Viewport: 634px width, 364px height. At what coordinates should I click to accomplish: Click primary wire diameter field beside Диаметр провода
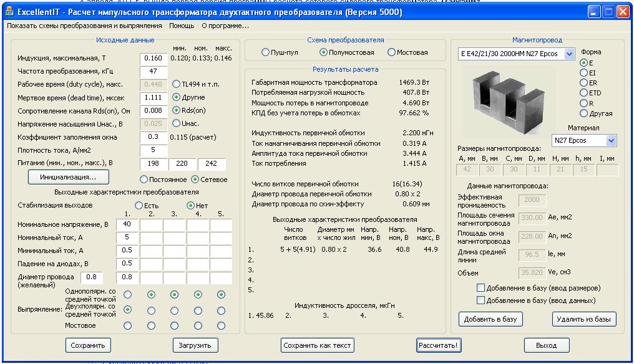click(x=92, y=277)
